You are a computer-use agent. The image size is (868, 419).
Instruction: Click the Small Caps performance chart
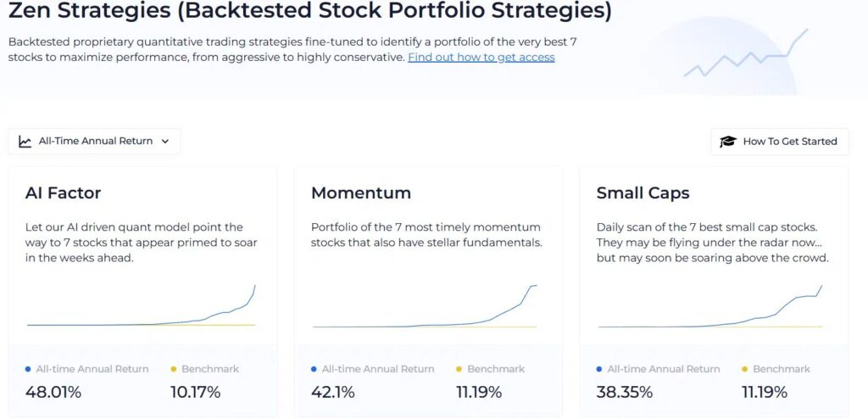pos(710,306)
